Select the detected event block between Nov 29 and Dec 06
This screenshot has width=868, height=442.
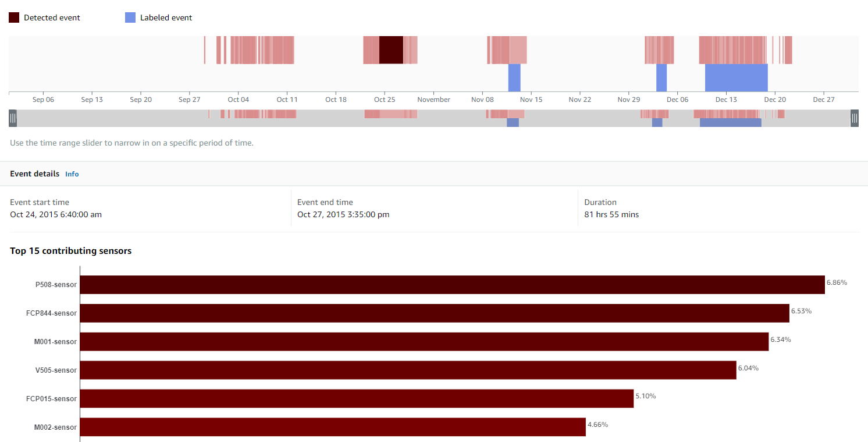[659, 50]
